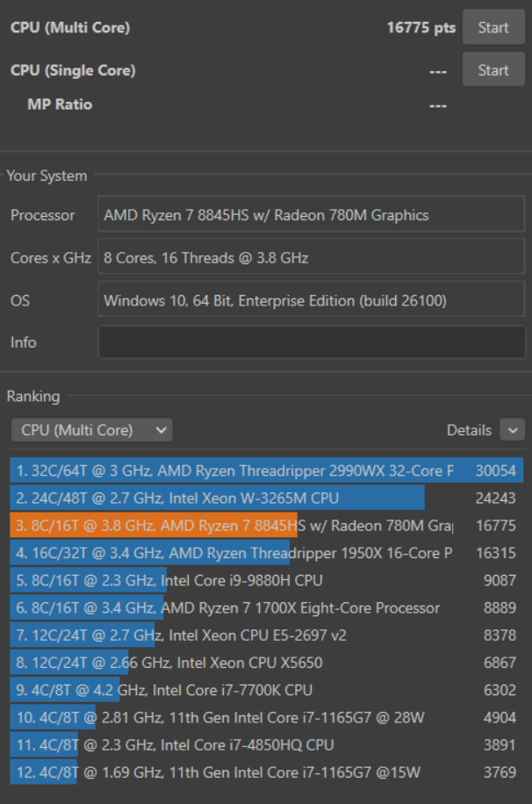The image size is (532, 804).
Task: Select the Core i7-7700K ranking entry
Action: pos(263,690)
